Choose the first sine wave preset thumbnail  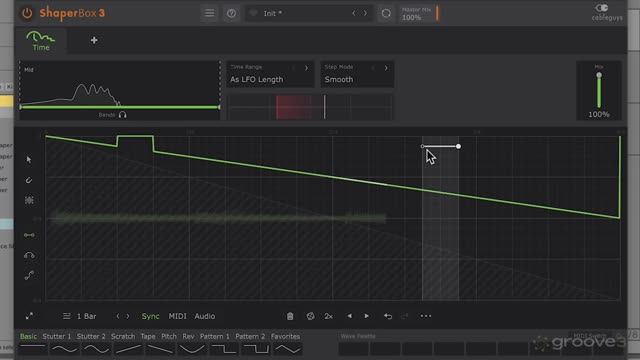tap(64, 349)
